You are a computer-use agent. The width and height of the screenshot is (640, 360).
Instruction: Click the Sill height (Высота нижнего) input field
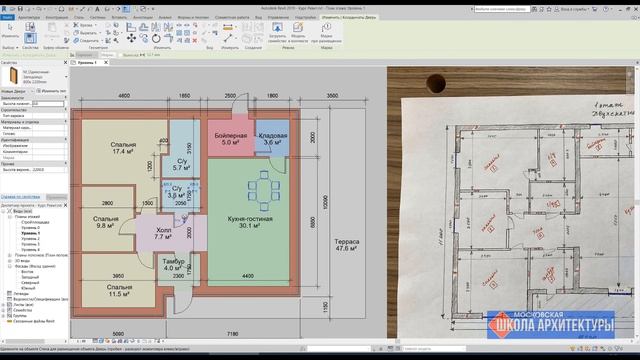click(48, 104)
